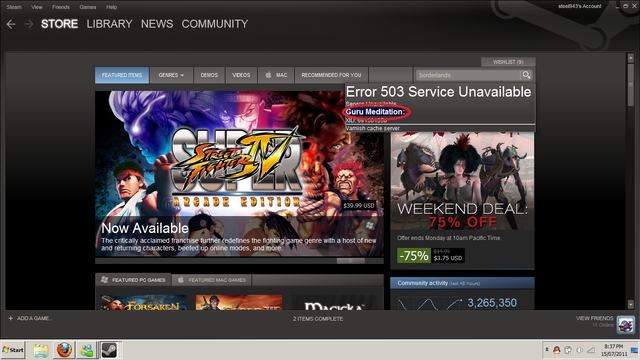Click Add a Game link

point(35,318)
